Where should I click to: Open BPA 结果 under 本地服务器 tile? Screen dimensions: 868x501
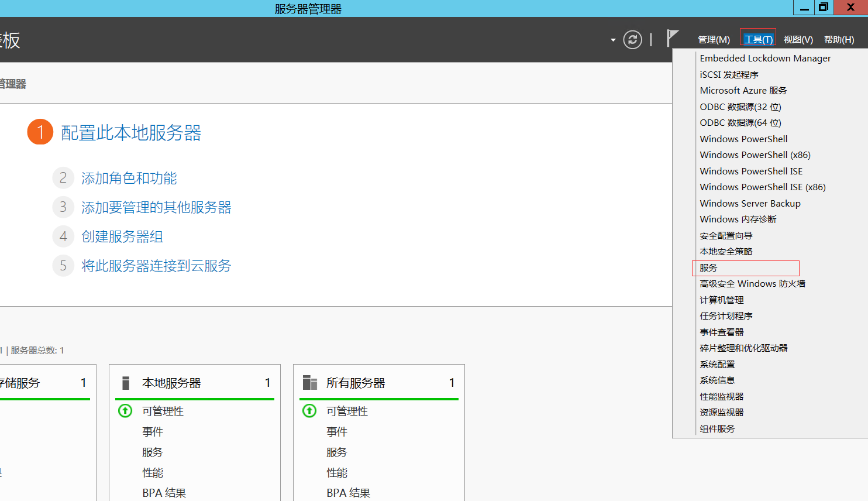pos(164,493)
